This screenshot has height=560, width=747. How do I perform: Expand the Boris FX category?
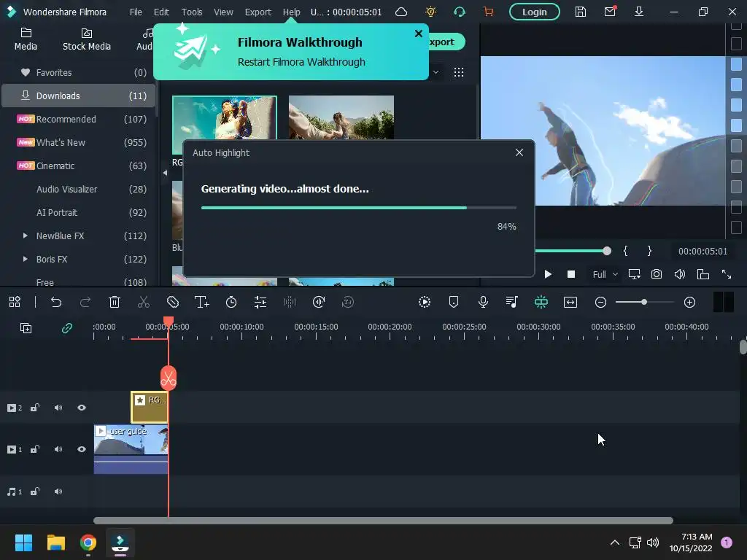(26, 259)
